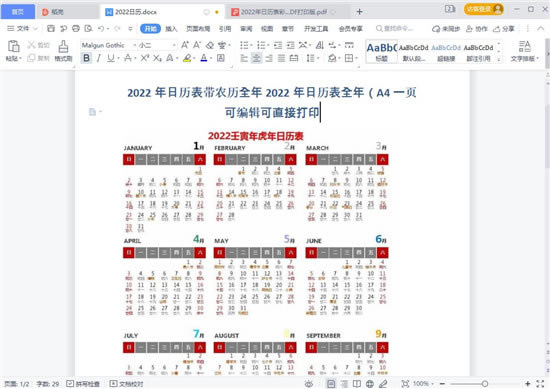Click the Decrease Indent icon
The height and width of the screenshot is (389, 550).
tap(278, 45)
